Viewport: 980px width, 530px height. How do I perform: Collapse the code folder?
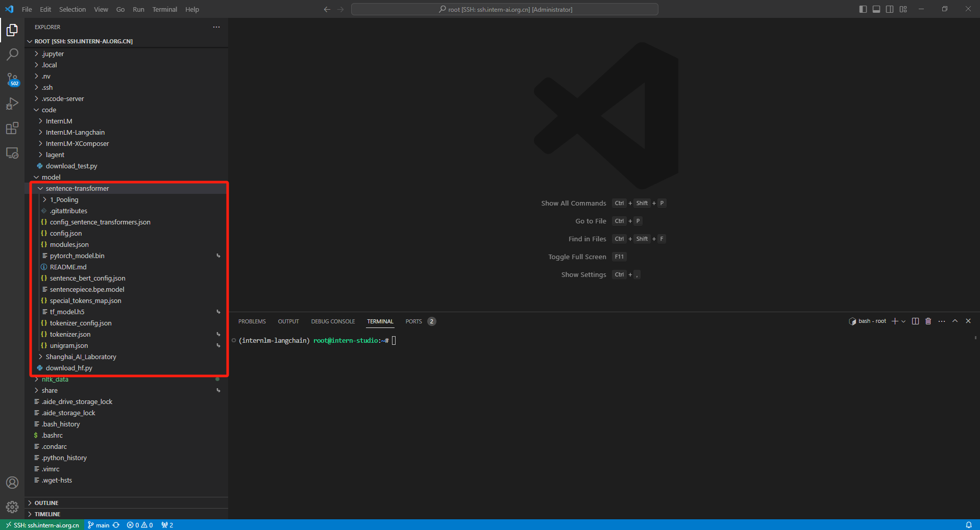click(126, 110)
